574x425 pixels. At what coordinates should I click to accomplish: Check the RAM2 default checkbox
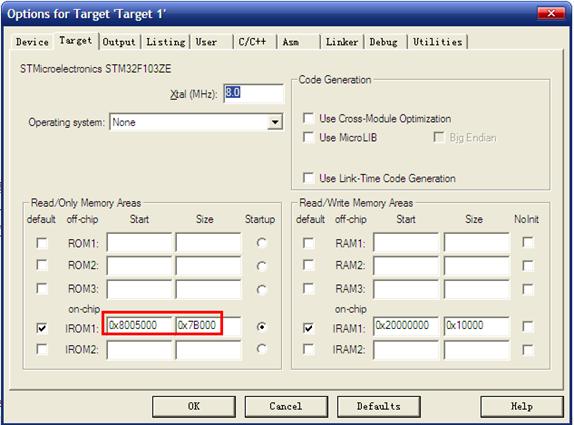(x=308, y=265)
